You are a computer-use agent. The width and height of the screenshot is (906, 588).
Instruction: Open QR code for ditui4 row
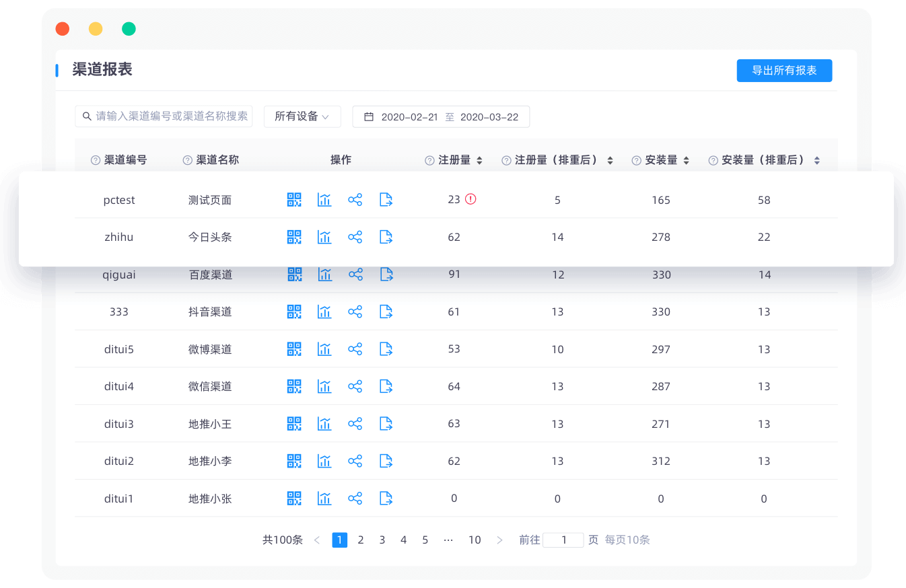[294, 386]
